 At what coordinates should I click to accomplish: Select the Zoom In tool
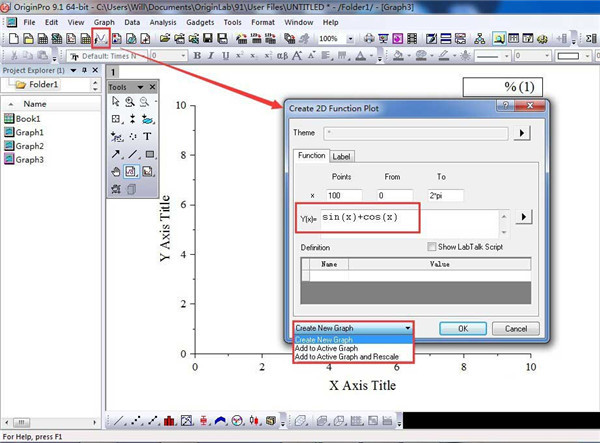point(132,102)
